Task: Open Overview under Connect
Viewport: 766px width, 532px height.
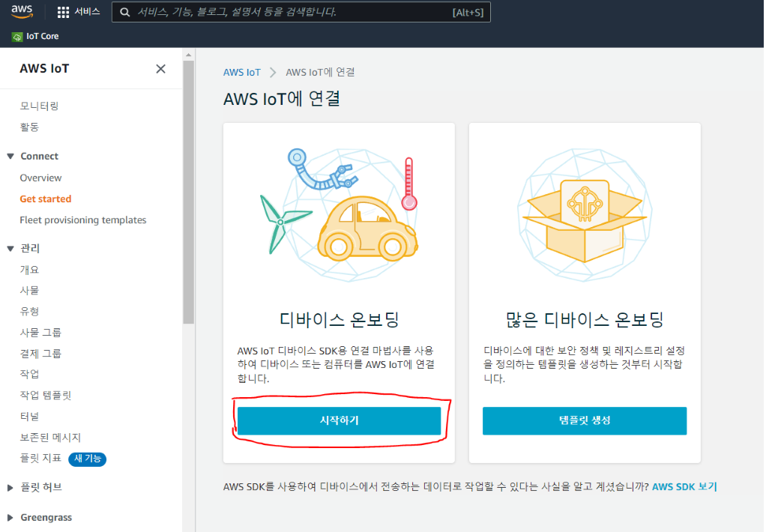Action: coord(40,178)
